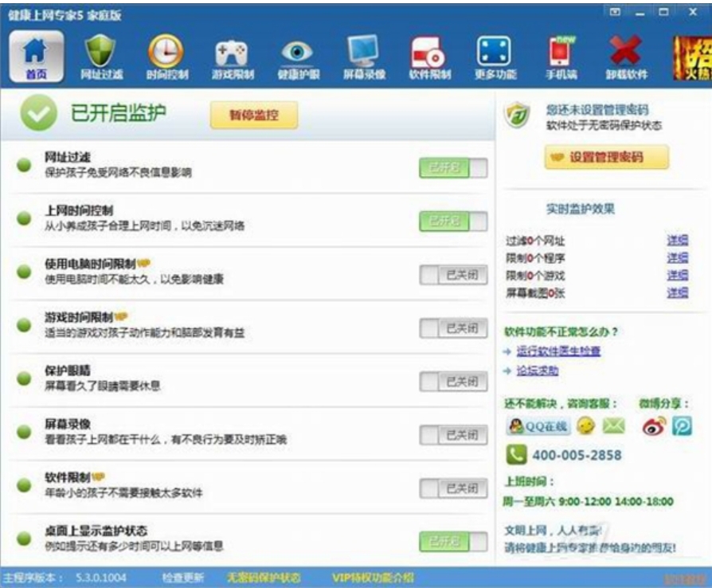Open 手机端 phone icon
The image size is (712, 588).
[x=561, y=57]
